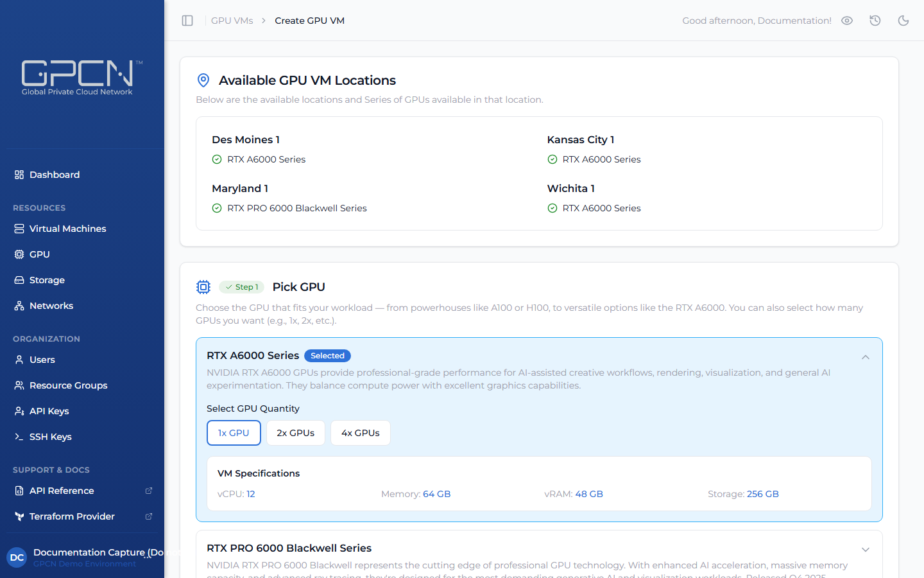Click the Memory value 64 GB

point(437,494)
